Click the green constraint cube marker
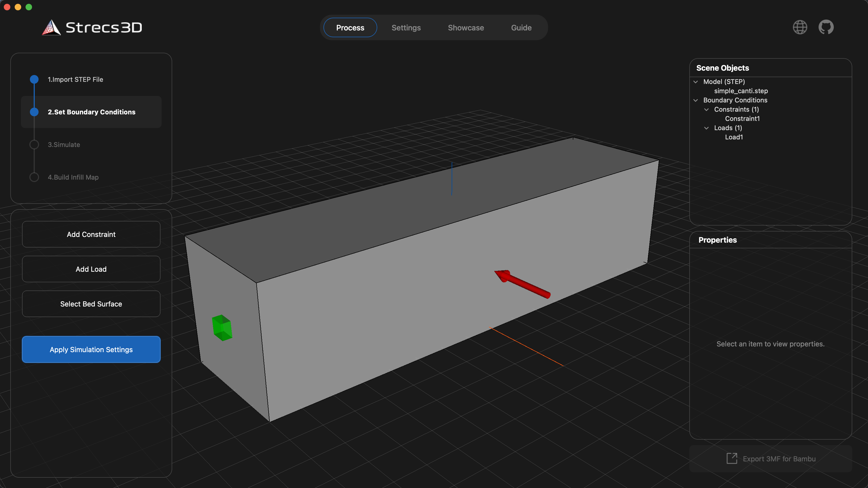 click(222, 328)
